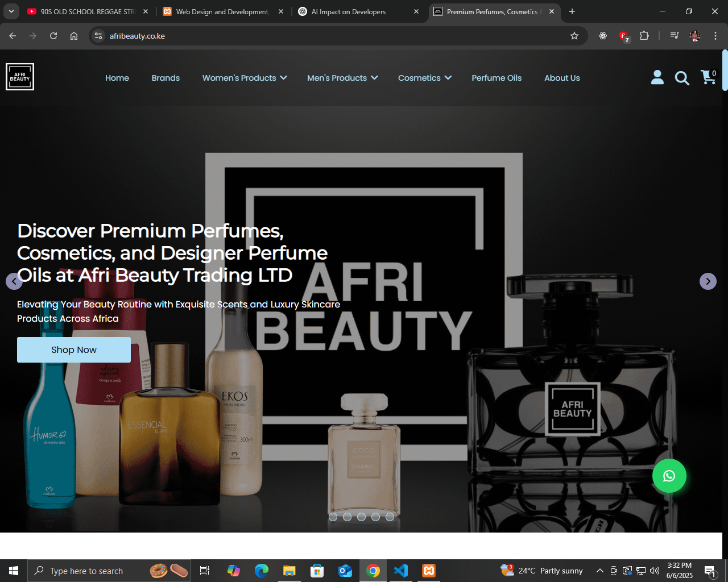Select the last carousel slide dot
This screenshot has height=582, width=728.
390,517
